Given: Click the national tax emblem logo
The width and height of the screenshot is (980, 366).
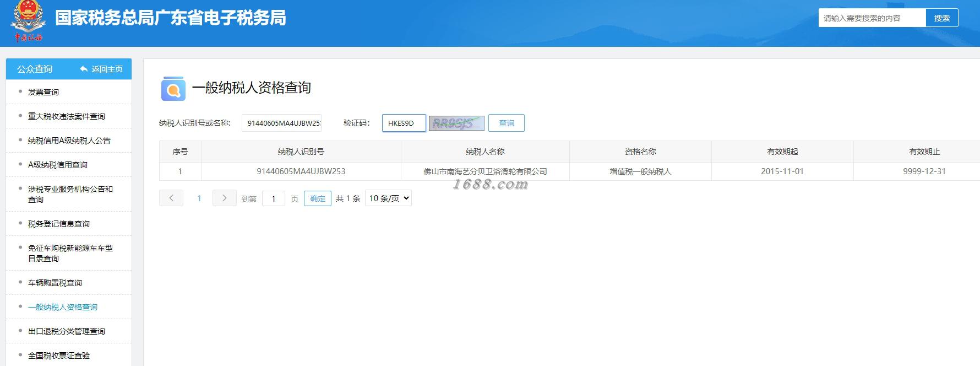Looking at the screenshot, I should tap(28, 21).
